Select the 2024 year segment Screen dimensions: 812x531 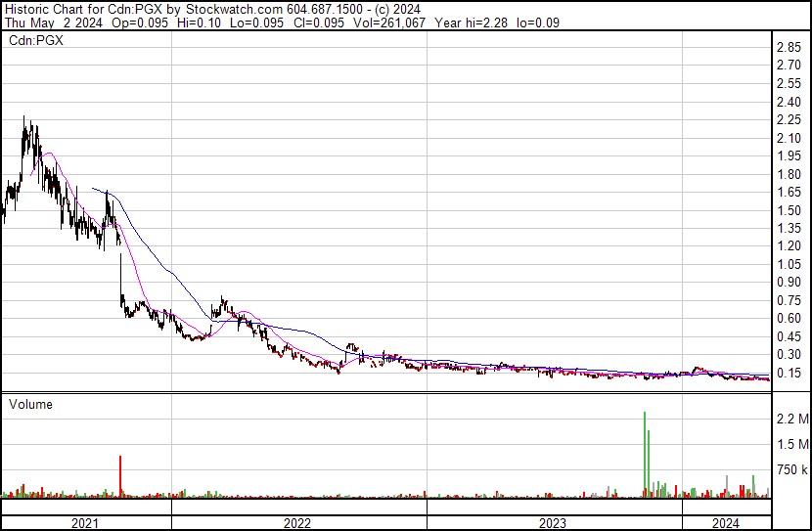coord(727,523)
